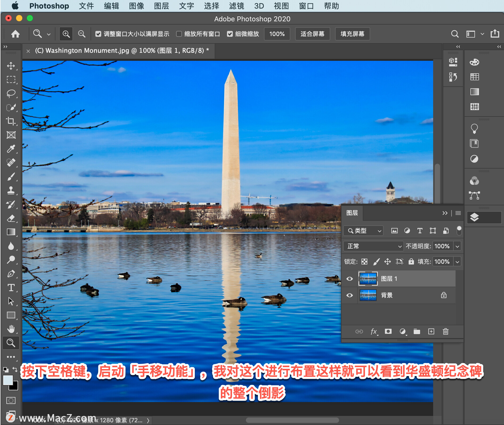
Task: Select the Path Selection tool
Action: click(x=11, y=301)
